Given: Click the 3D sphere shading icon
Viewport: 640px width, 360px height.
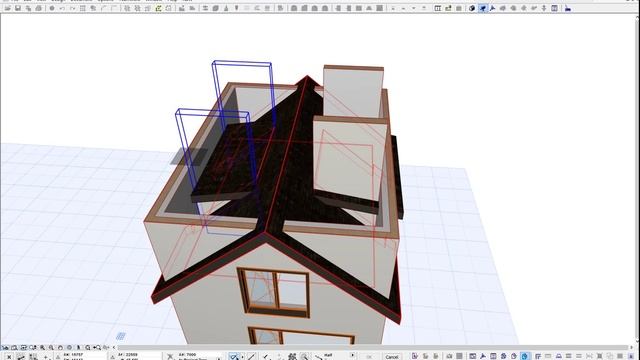Looking at the screenshot, I should coord(472,8).
